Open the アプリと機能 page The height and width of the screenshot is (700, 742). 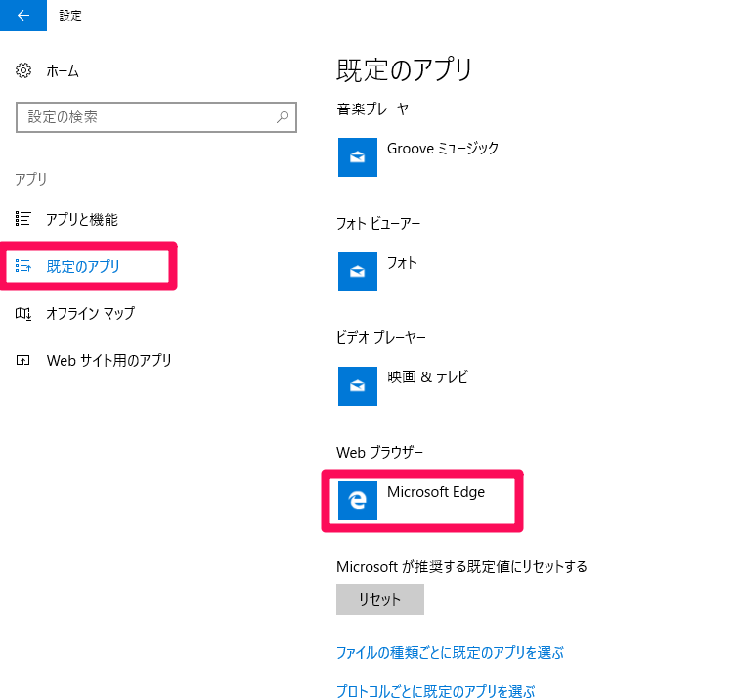81,219
